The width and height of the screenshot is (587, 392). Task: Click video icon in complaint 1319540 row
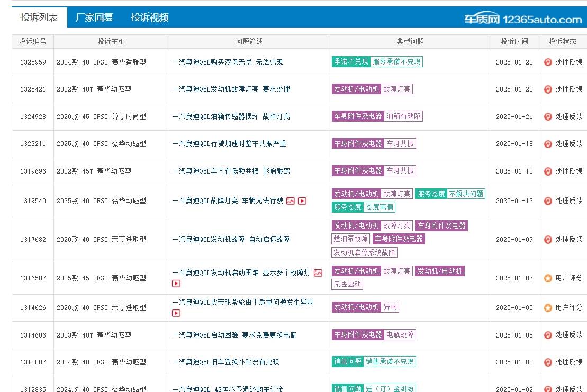point(302,201)
